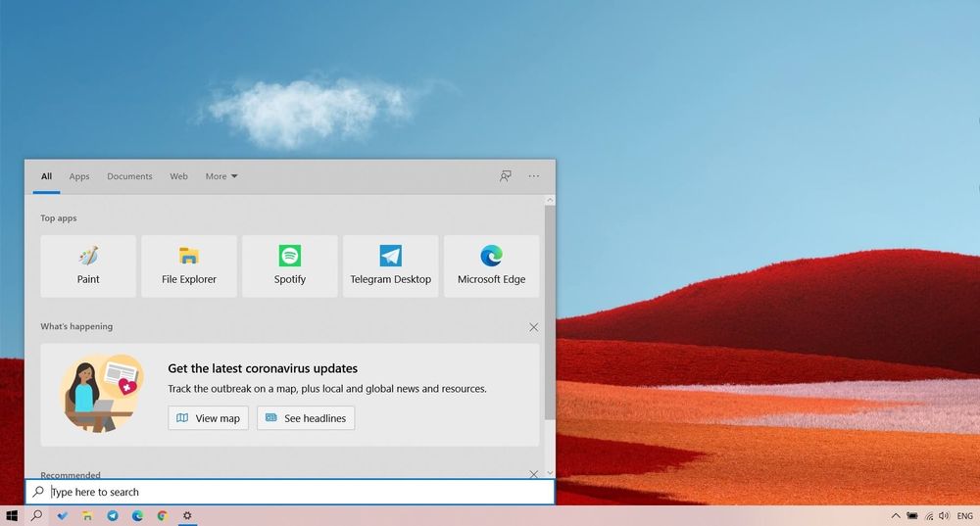Click the taskbar search magnifier icon
This screenshot has height=526, width=980.
(37, 515)
